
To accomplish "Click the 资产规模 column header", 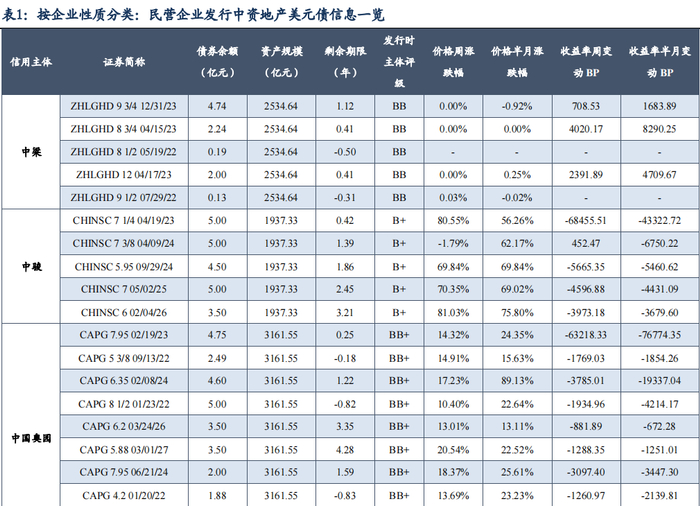I will click(x=281, y=62).
